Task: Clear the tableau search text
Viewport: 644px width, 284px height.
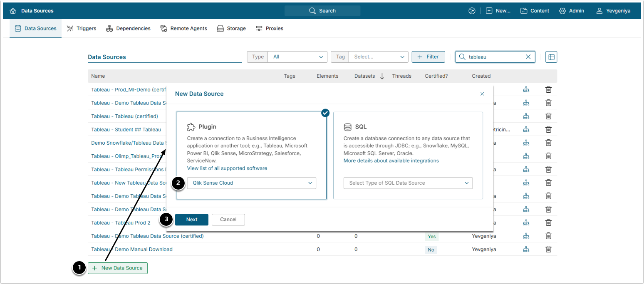Action: click(x=528, y=57)
